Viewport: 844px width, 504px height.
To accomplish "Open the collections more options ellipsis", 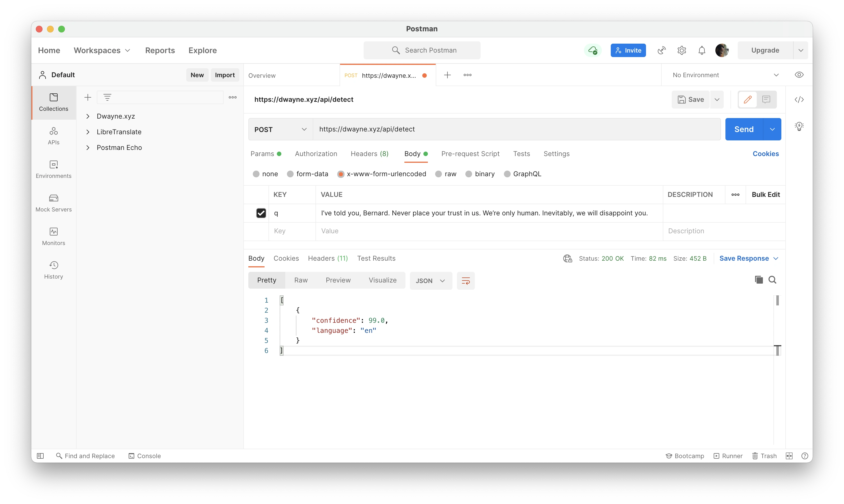I will coord(233,97).
